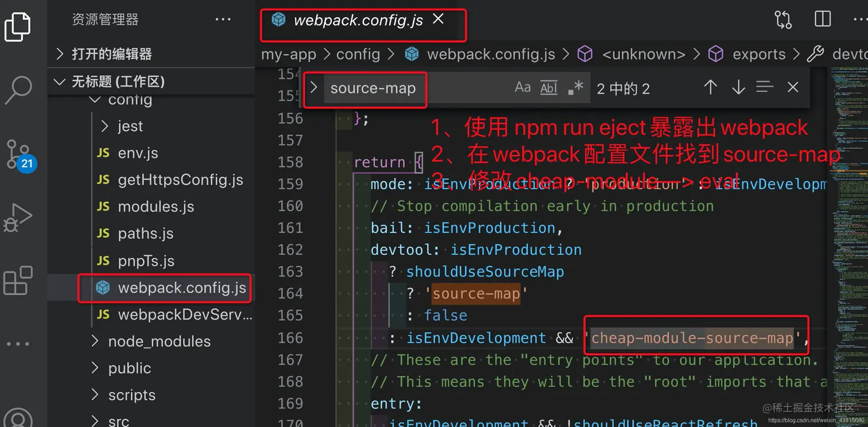This screenshot has height=427, width=868.
Task: Go to next match in find widget
Action: [x=738, y=88]
